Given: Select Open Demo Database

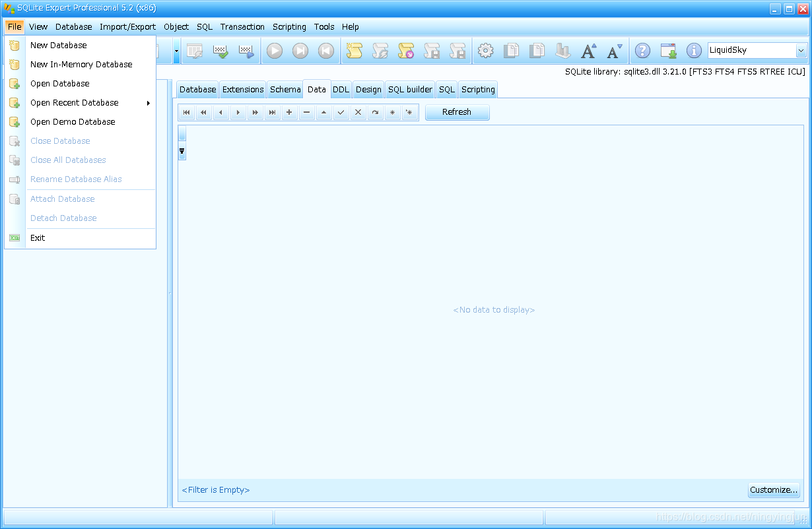Looking at the screenshot, I should point(80,122).
